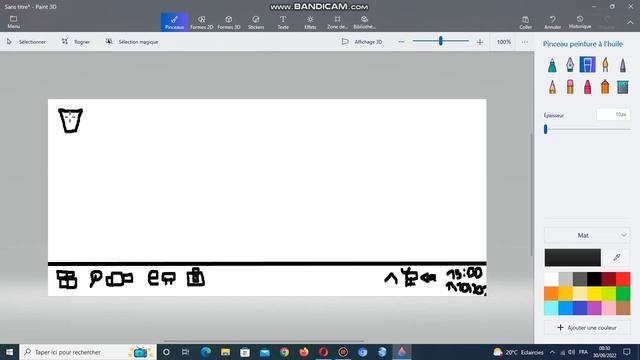Select the pink Crayon tool
Screen dimensions: 640x360
click(587, 87)
